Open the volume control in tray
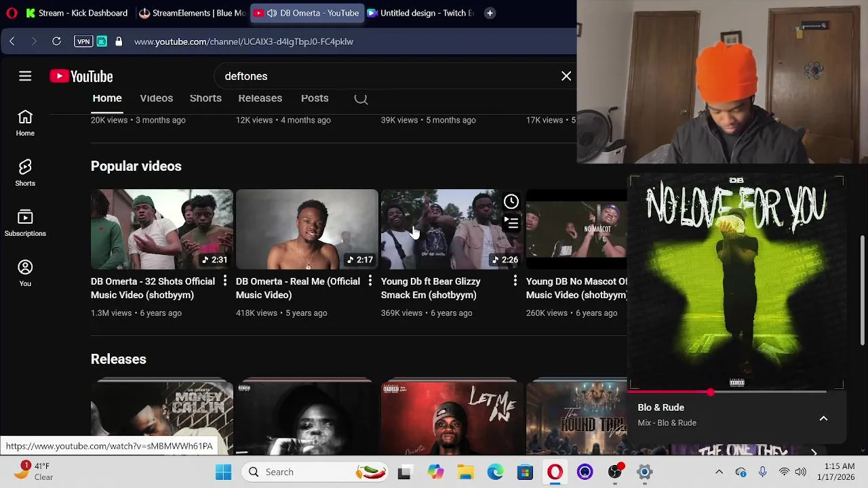The width and height of the screenshot is (868, 488). [801, 472]
